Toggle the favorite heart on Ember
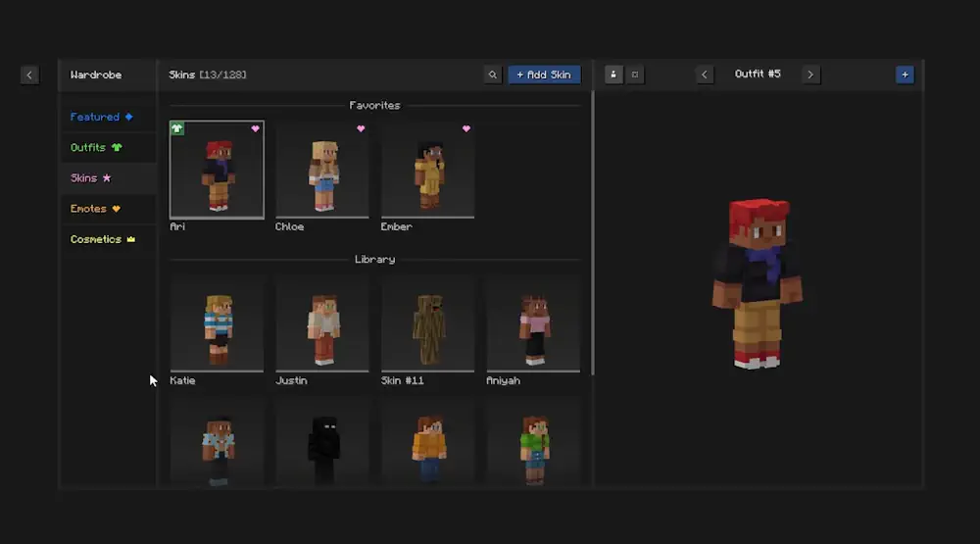This screenshot has width=980, height=544. 466,128
